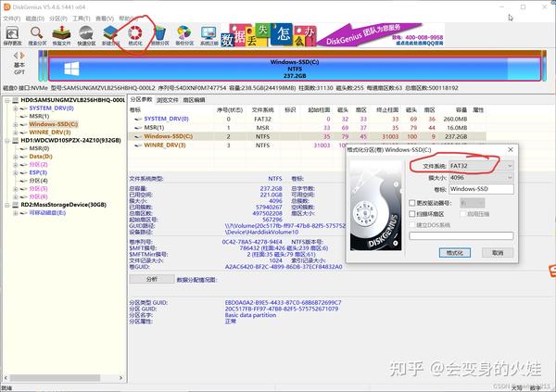Screen dimensions: 556x392
Task: Click the circled Format (格式化) toolbar icon
Action: (x=135, y=35)
